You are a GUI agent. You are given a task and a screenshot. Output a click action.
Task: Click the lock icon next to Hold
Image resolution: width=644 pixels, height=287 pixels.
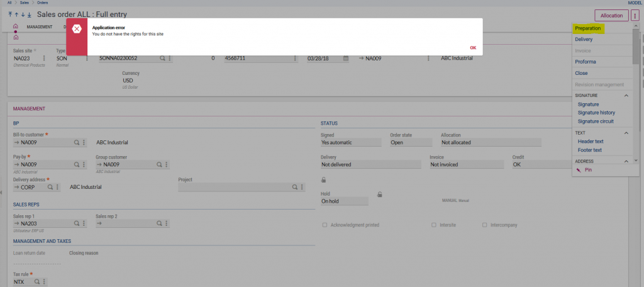point(379,194)
